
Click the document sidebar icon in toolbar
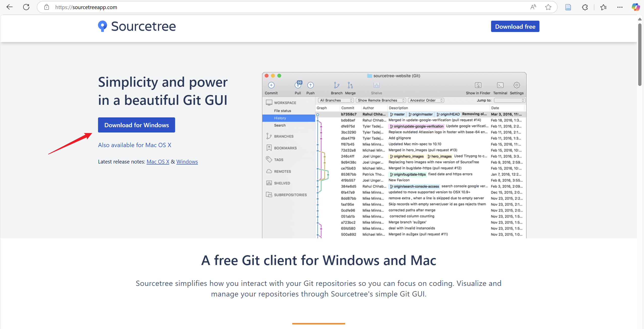tap(568, 7)
